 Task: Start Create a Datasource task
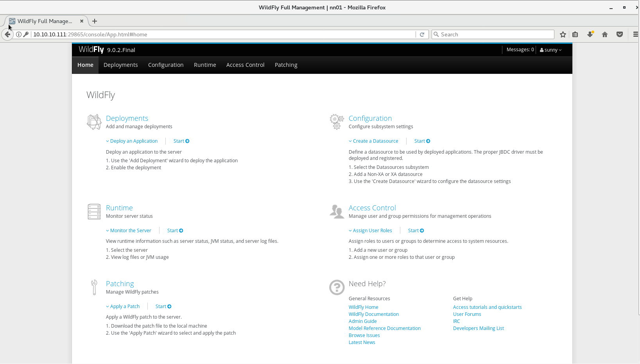pyautogui.click(x=422, y=141)
